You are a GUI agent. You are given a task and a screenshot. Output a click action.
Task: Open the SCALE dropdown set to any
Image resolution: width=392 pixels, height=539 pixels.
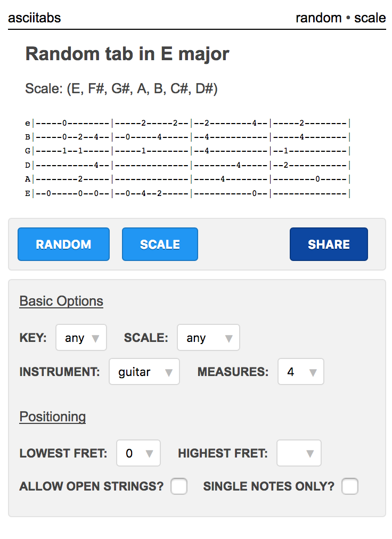tap(208, 338)
